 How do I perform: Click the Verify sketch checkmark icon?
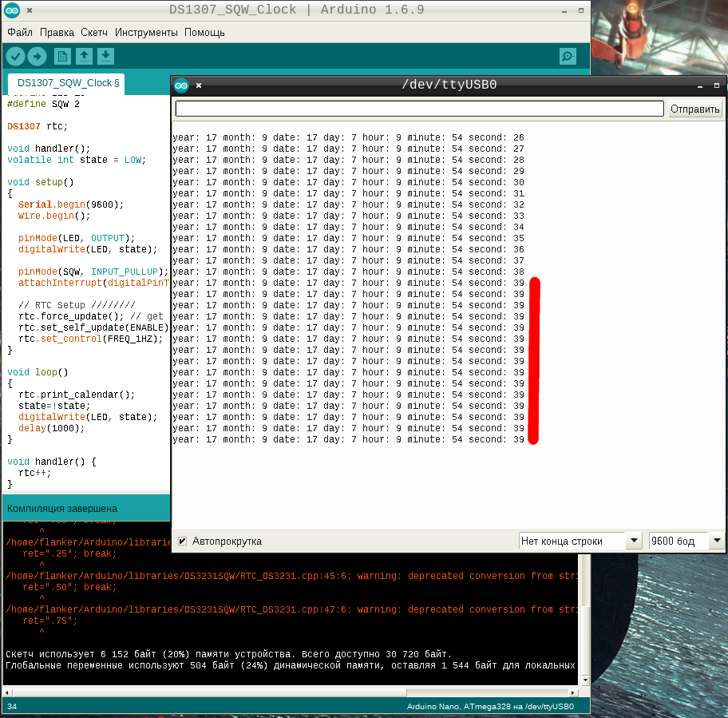coord(15,56)
